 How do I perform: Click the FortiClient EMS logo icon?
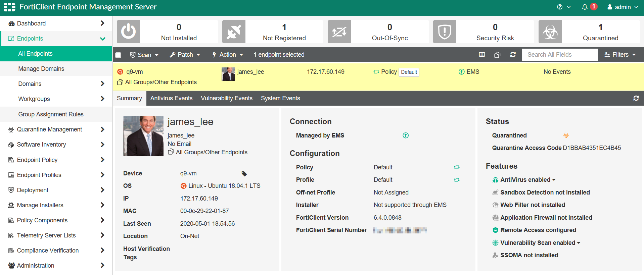[x=9, y=7]
